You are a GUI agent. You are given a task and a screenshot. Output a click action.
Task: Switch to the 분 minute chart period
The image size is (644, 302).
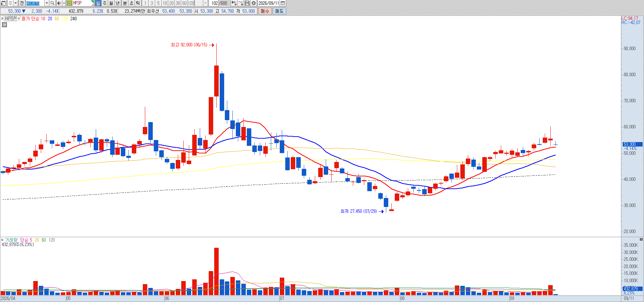[x=125, y=3]
